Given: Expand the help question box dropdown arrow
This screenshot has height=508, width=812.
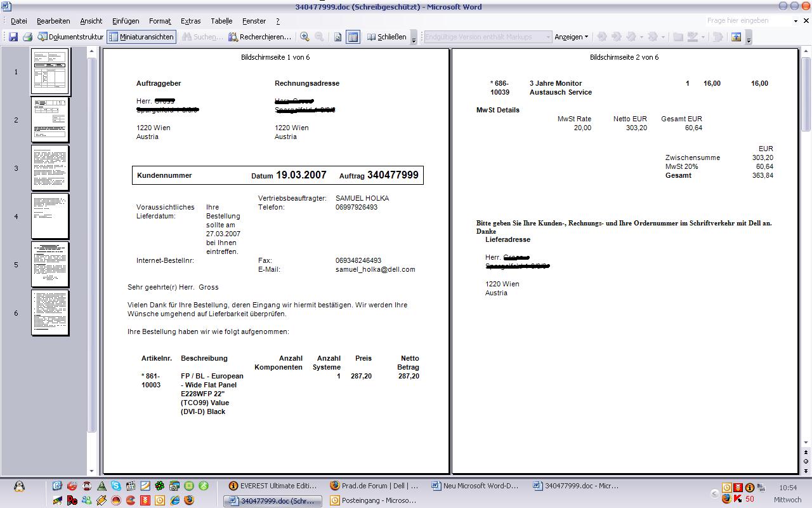Looking at the screenshot, I should pyautogui.click(x=796, y=21).
